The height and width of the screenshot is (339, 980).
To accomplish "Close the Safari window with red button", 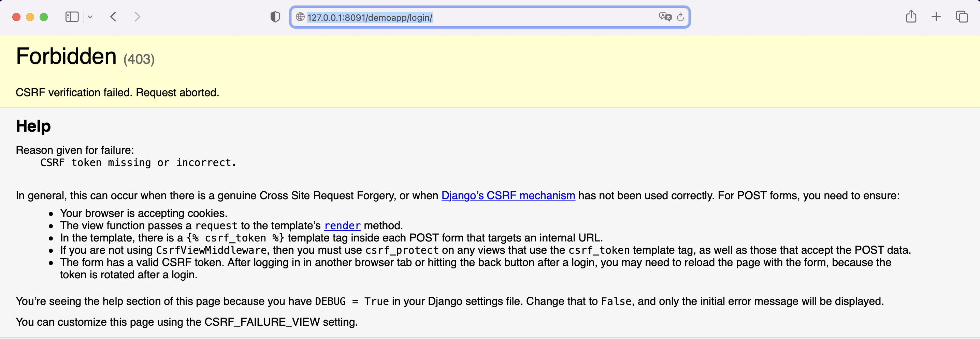I will tap(16, 17).
